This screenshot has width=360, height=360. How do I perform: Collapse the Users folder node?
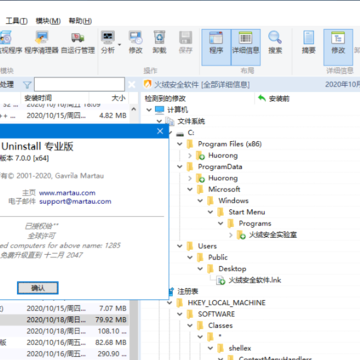point(180,246)
